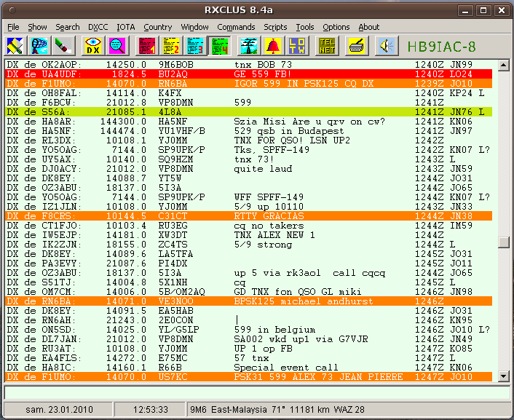Click the red alarm bell icon

click(273, 46)
